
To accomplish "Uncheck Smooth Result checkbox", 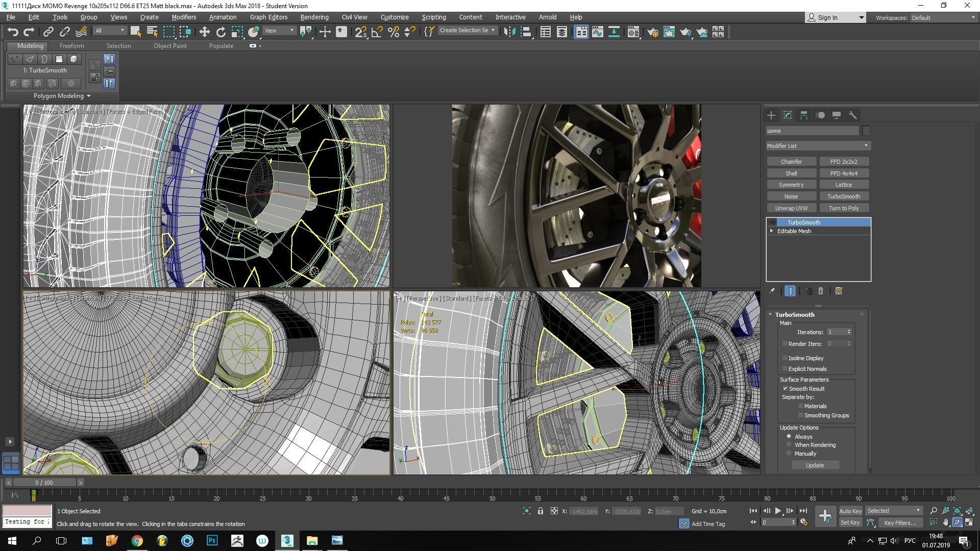I will click(x=785, y=389).
